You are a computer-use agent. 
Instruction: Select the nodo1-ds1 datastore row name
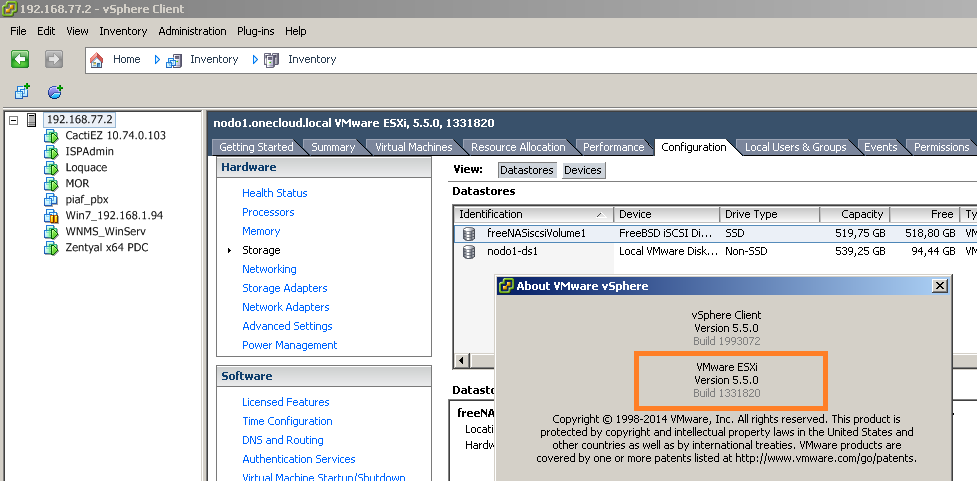tap(512, 252)
